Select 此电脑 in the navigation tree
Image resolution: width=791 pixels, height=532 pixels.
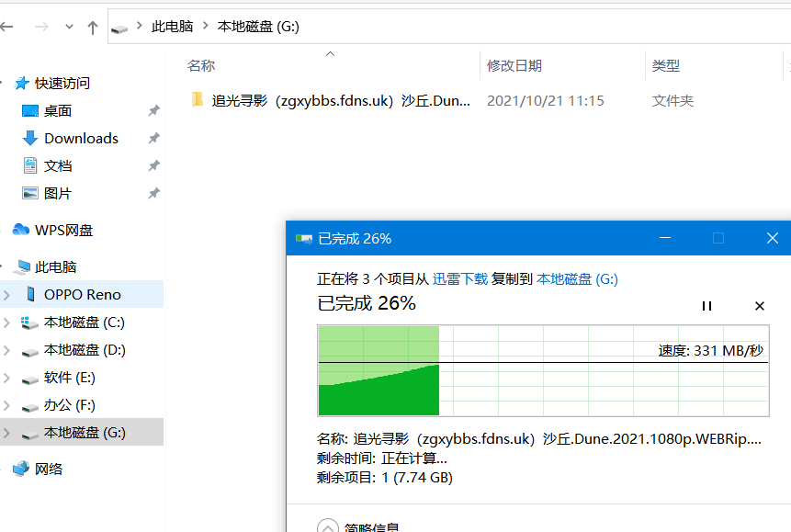[x=55, y=266]
